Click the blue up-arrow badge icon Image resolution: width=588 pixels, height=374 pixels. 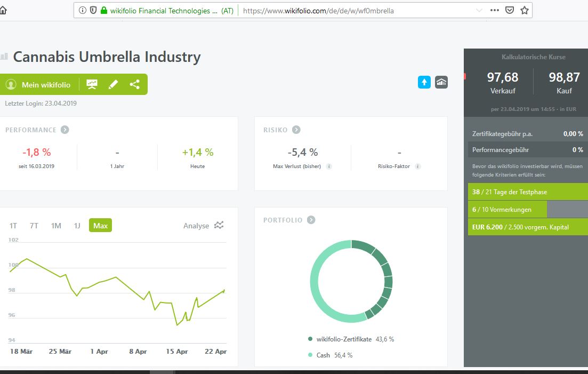[x=424, y=82]
